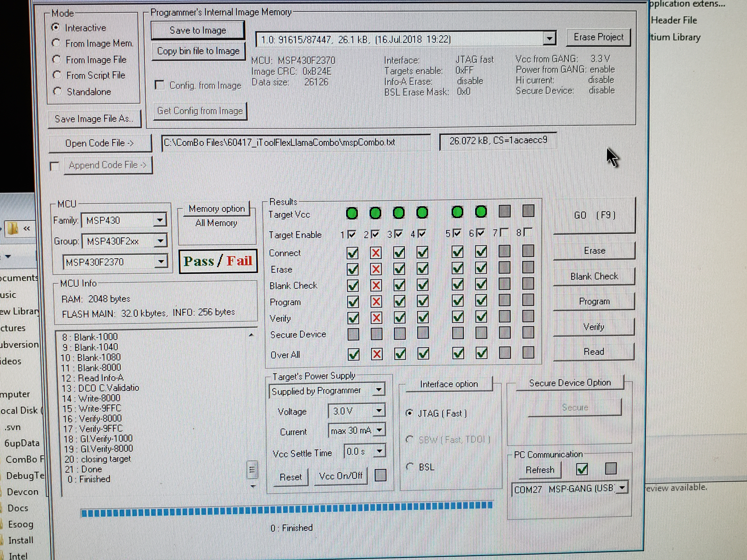Open the COM27 MSP-GANG port dropdown

coord(622,488)
